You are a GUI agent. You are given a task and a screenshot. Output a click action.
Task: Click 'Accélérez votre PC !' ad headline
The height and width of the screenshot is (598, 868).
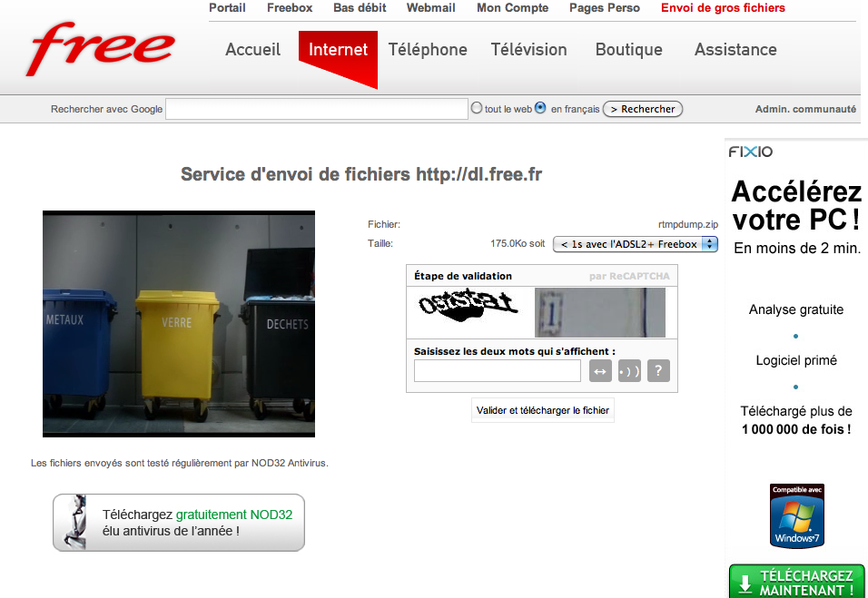796,206
